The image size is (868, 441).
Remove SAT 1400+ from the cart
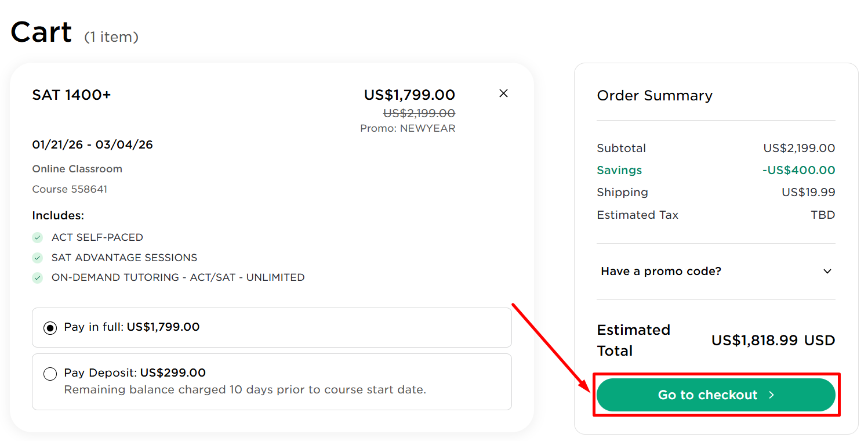pos(503,93)
